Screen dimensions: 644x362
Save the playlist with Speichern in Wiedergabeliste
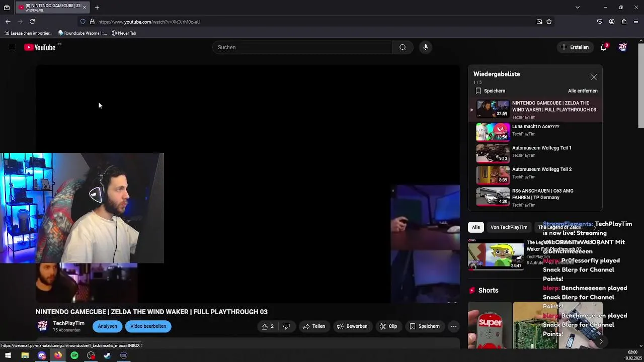click(490, 91)
